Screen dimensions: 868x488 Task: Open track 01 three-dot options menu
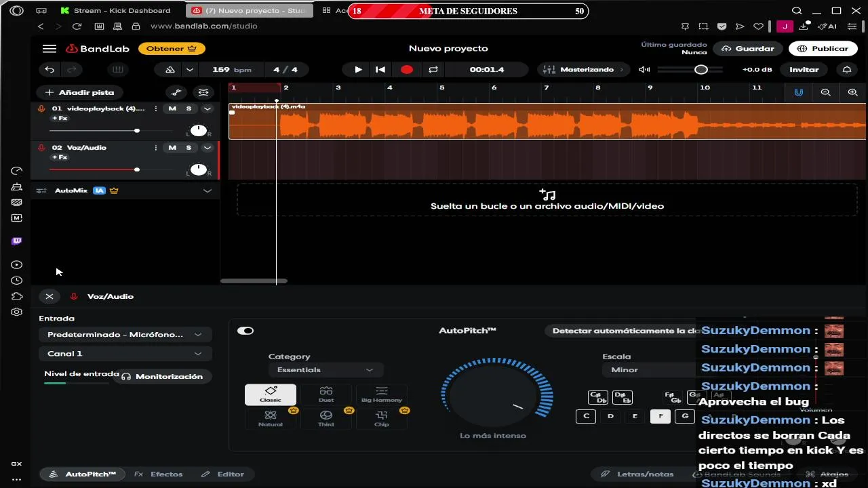point(156,108)
